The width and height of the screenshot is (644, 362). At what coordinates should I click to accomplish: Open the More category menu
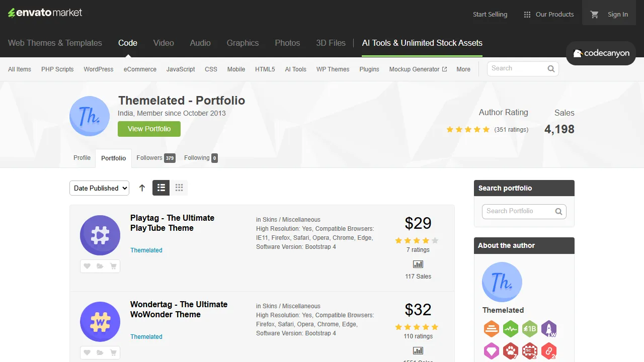pyautogui.click(x=463, y=69)
